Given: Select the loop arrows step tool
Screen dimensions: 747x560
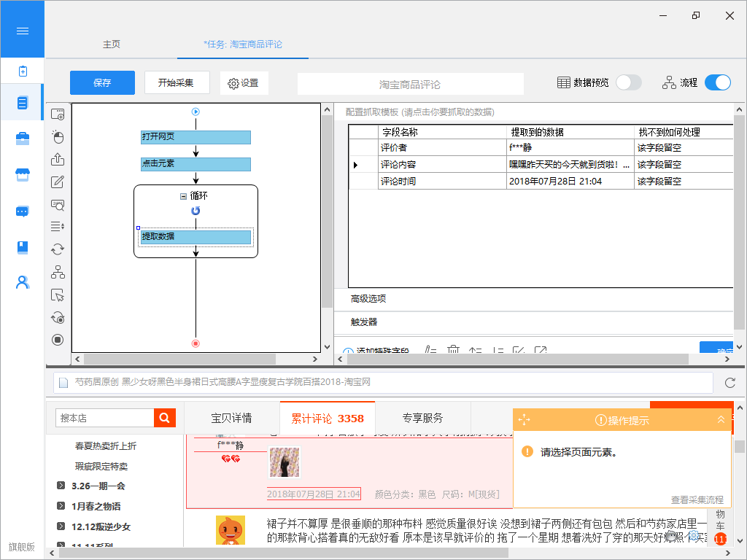Looking at the screenshot, I should click(58, 249).
